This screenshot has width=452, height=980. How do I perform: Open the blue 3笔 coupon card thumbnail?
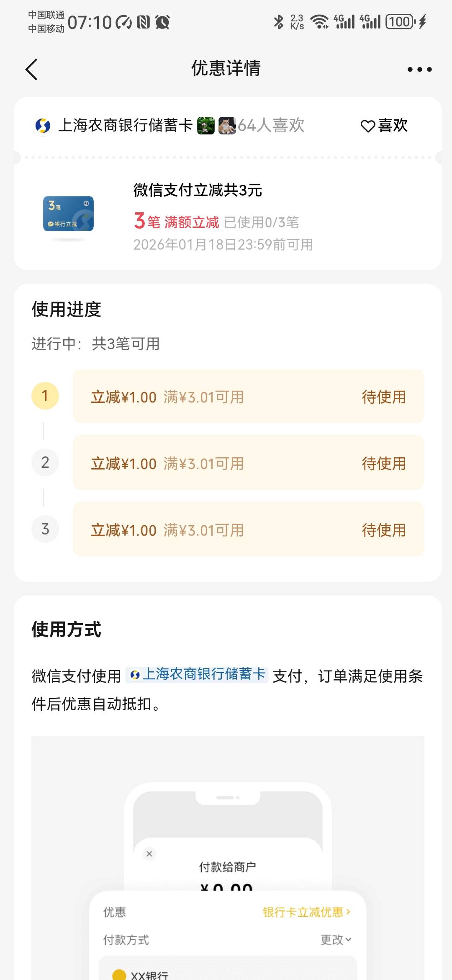point(68,214)
